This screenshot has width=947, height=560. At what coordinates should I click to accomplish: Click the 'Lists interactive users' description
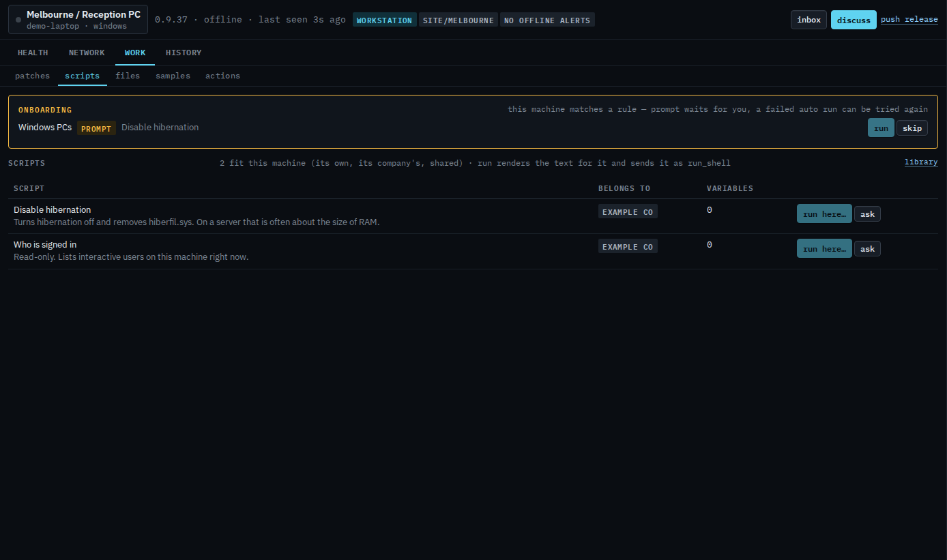[x=131, y=256]
